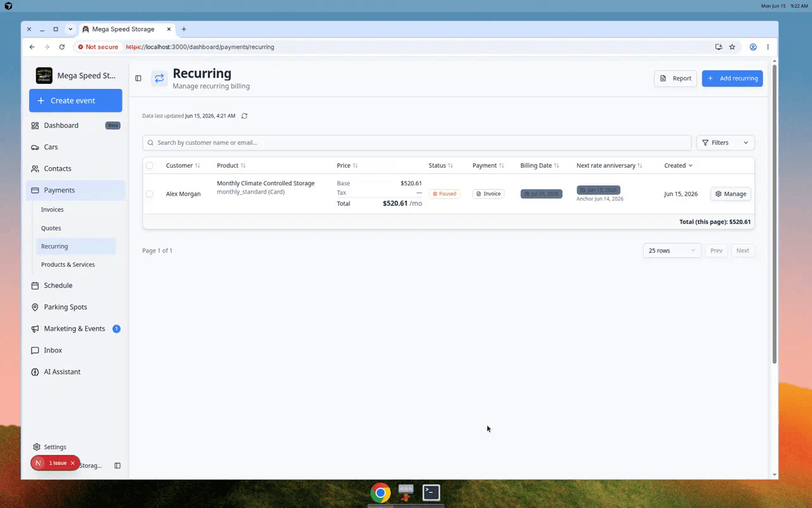Open Products & Services submenu item
Viewport: 812px width, 508px height.
75,265
